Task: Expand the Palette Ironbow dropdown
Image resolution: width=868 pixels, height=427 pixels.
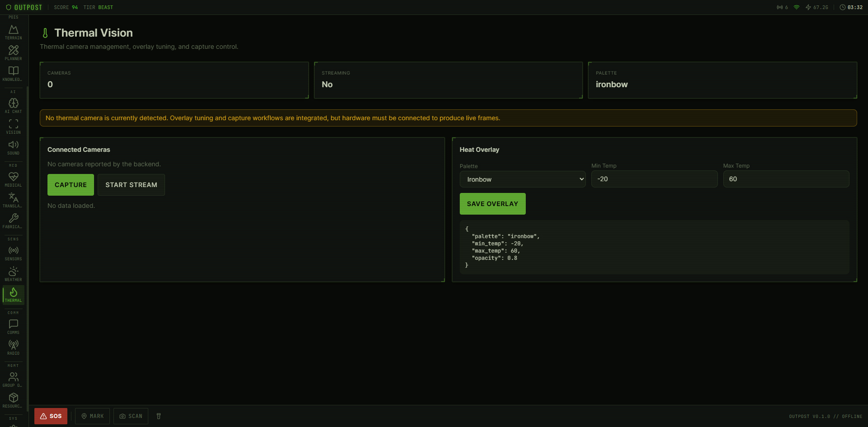Action: click(522, 179)
